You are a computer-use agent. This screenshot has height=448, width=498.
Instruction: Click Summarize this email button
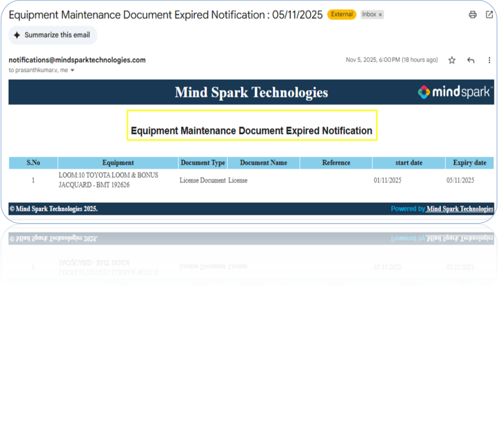point(53,35)
